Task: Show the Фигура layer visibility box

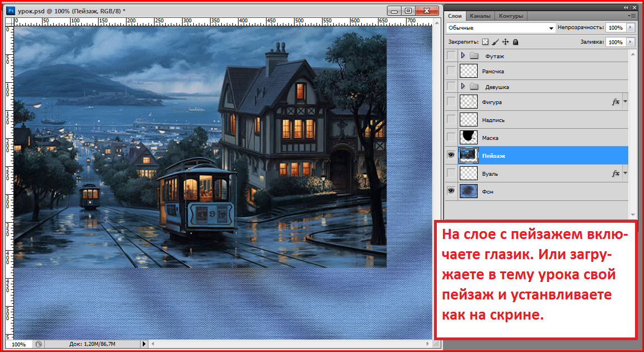Action: [x=451, y=102]
